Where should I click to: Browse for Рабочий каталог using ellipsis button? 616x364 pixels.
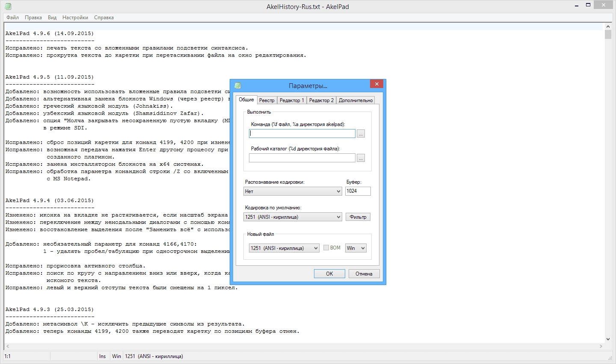click(x=361, y=158)
